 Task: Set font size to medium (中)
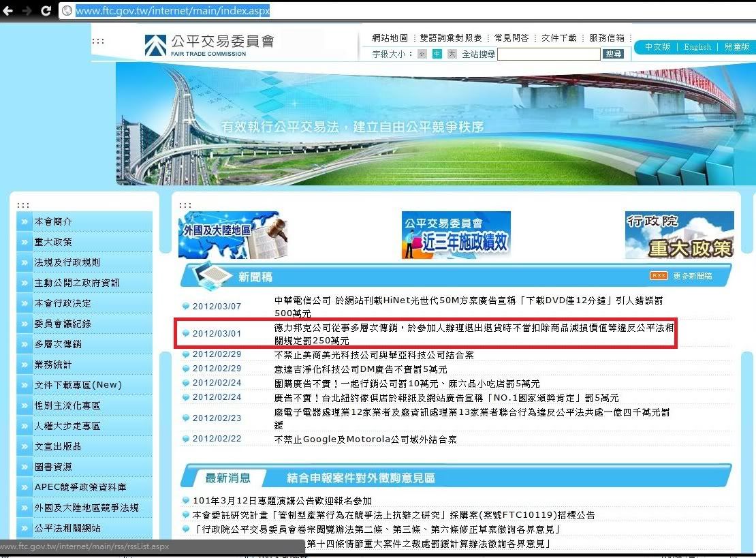point(437,54)
